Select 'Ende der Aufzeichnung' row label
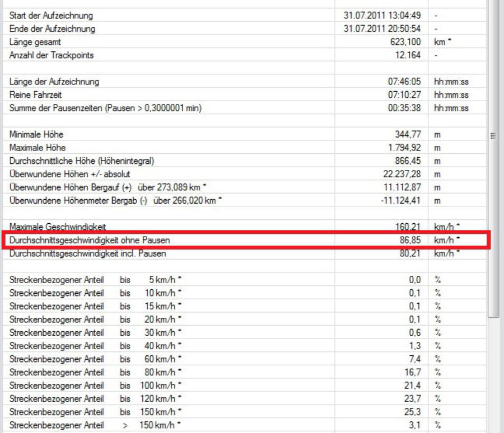Image resolution: width=504 pixels, height=433 pixels. coord(52,29)
